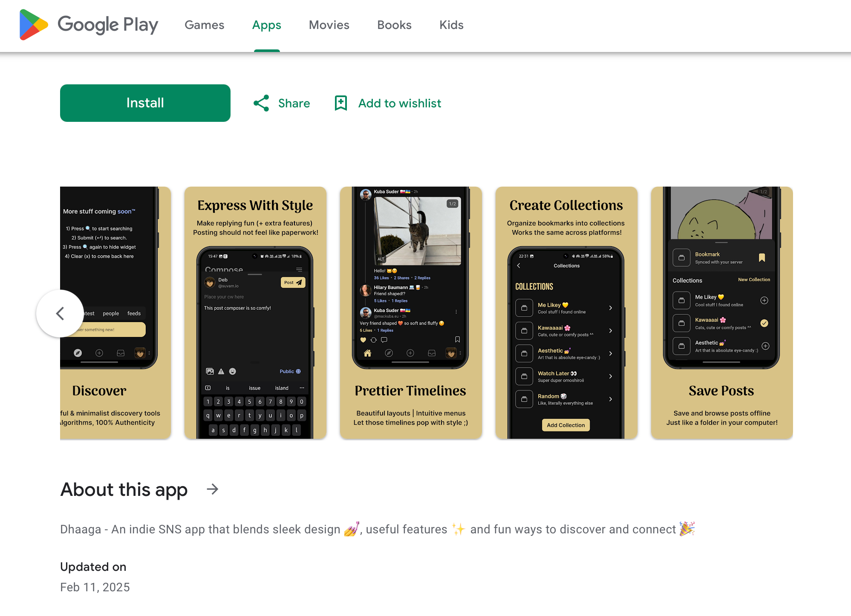Go to the Kids tab
Screen dimensions: 851x616
[451, 25]
